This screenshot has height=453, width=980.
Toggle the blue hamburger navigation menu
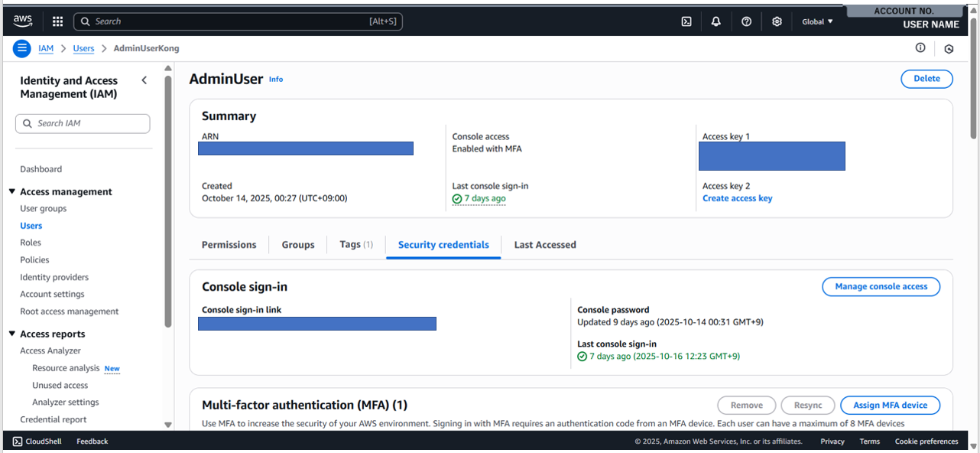click(22, 48)
